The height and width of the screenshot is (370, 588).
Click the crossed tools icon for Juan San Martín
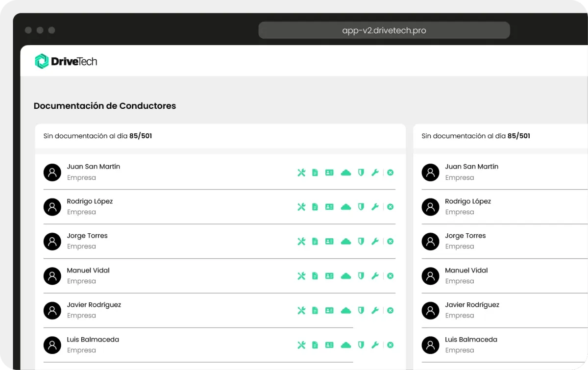click(x=301, y=173)
